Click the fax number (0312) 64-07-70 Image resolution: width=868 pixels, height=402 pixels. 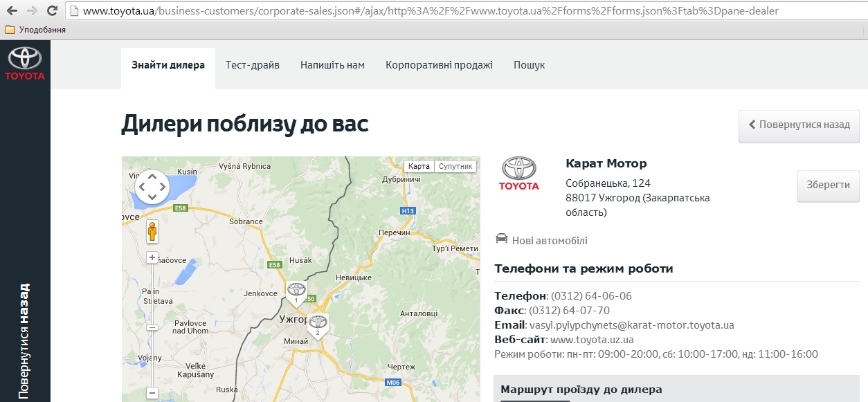coord(569,310)
